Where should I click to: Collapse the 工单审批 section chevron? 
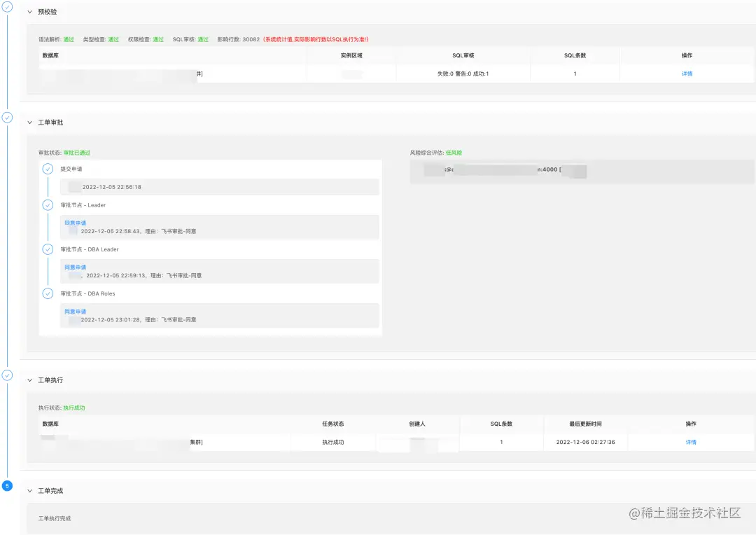pyautogui.click(x=30, y=123)
